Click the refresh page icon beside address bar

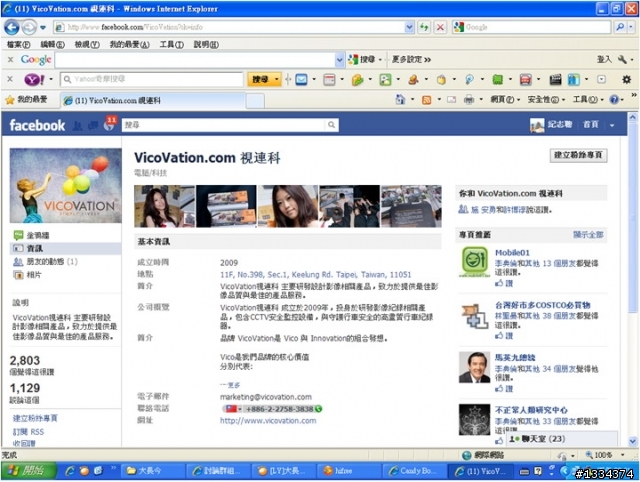[424, 27]
